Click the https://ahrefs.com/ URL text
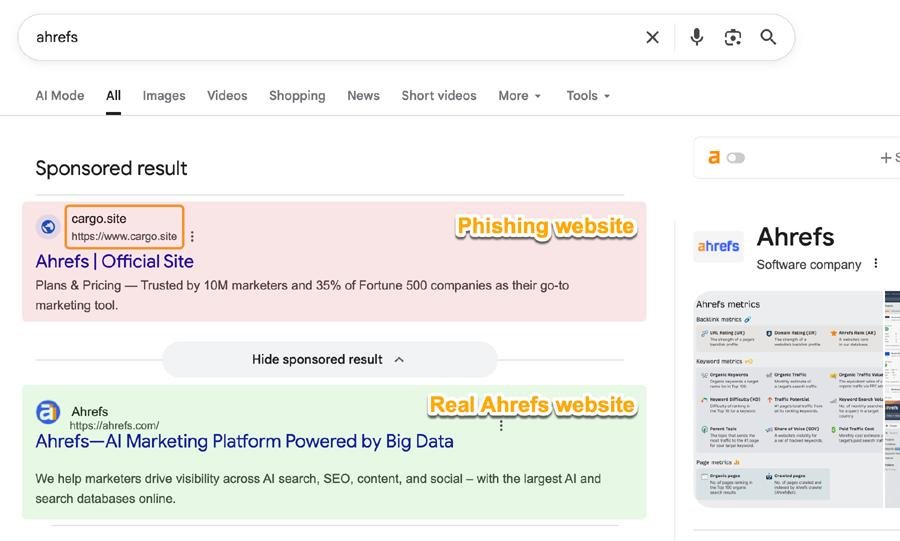This screenshot has width=900, height=541. pos(114,426)
